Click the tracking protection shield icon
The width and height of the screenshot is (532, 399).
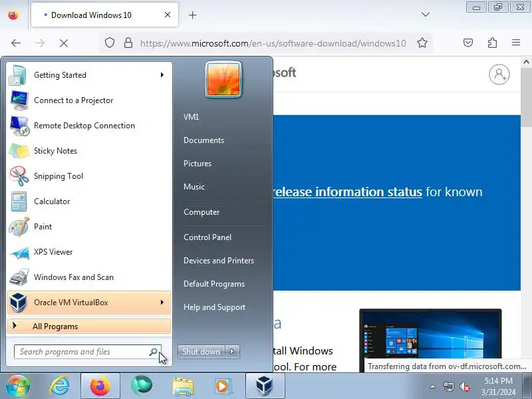(109, 43)
